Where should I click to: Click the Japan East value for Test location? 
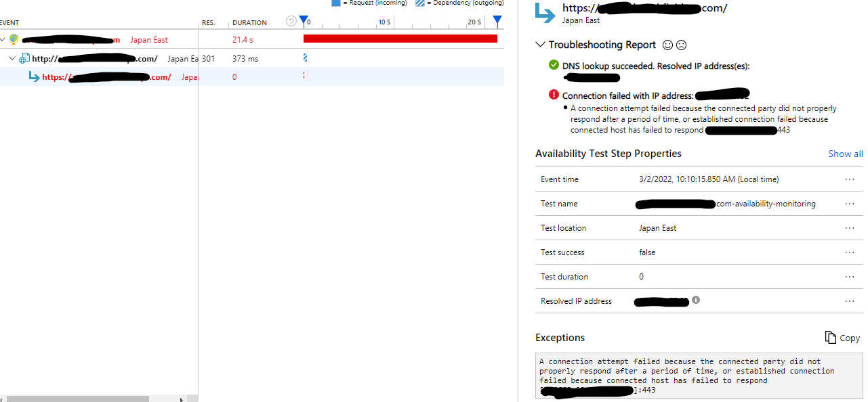click(657, 228)
